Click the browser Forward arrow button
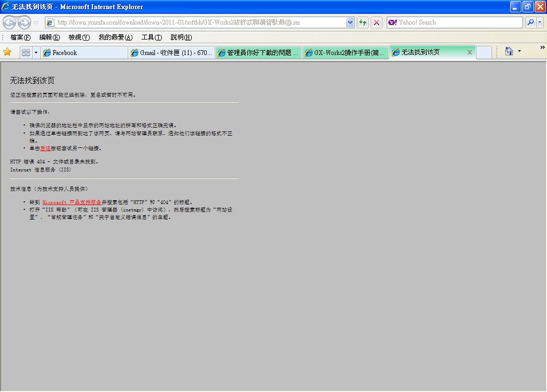 coord(24,22)
